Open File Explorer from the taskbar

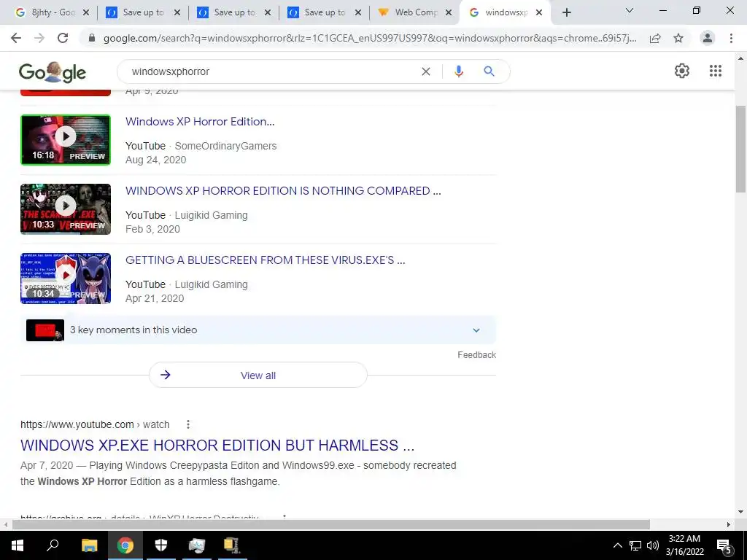click(x=89, y=545)
